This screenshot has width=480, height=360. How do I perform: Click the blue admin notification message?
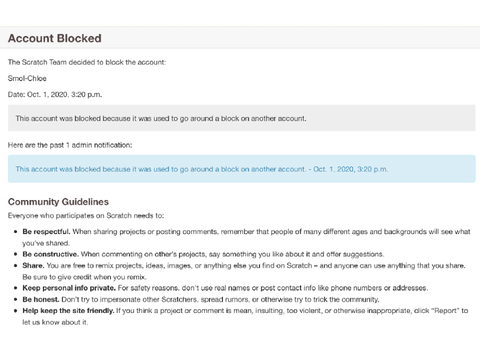[x=242, y=169]
